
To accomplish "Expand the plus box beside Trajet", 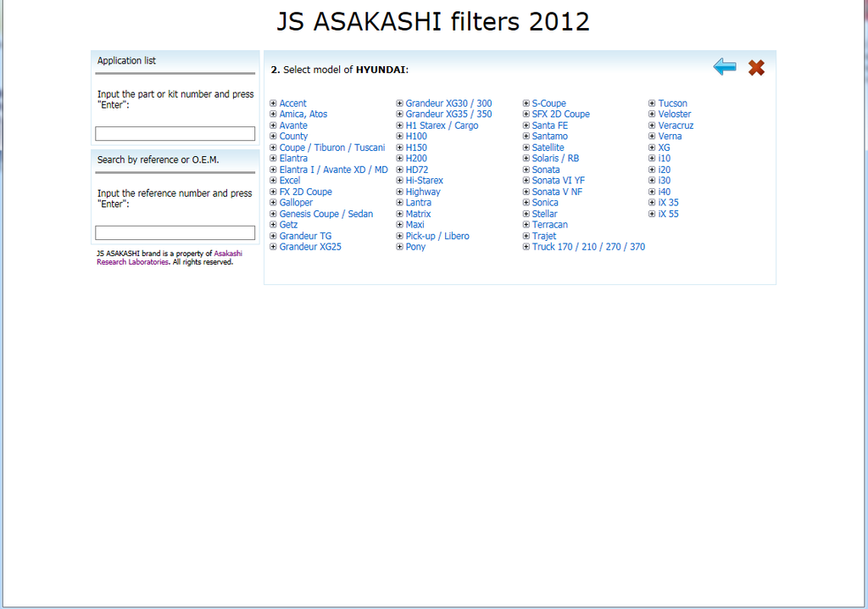I will tap(526, 236).
